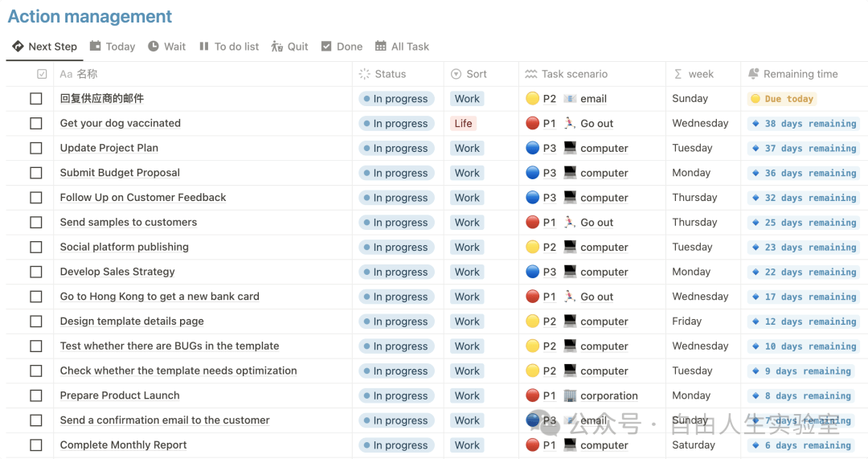Open the Wait view tab
The image size is (868, 459).
(x=166, y=47)
